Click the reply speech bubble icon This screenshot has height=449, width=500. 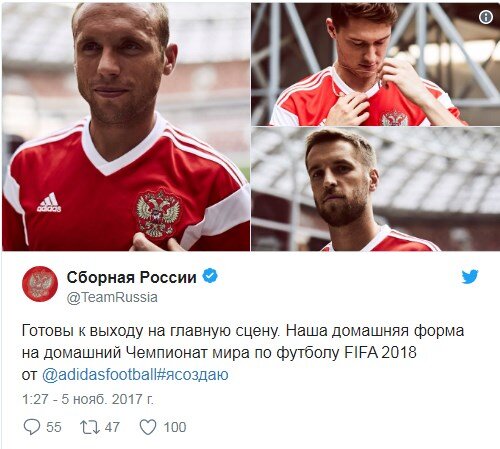(32, 427)
